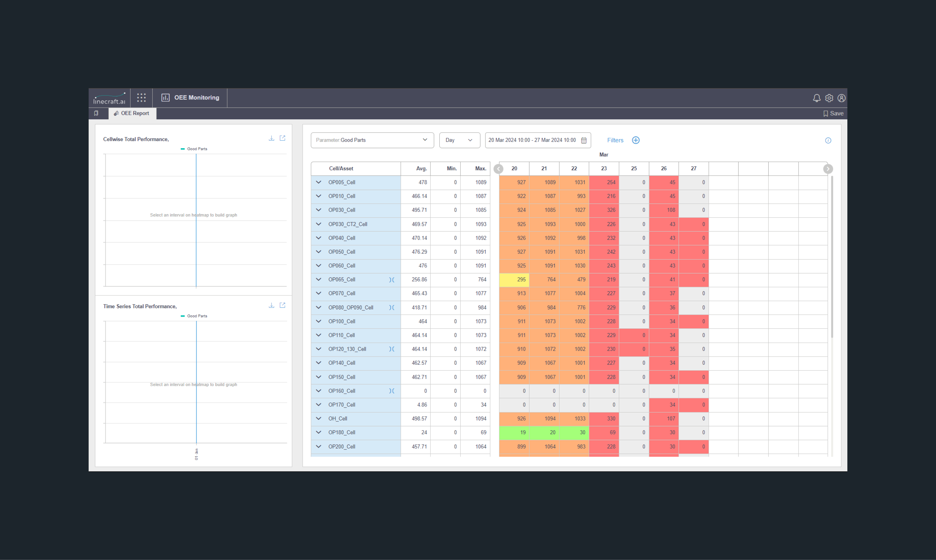Expand the OP030_Cell row
This screenshot has width=936, height=560.
click(319, 210)
